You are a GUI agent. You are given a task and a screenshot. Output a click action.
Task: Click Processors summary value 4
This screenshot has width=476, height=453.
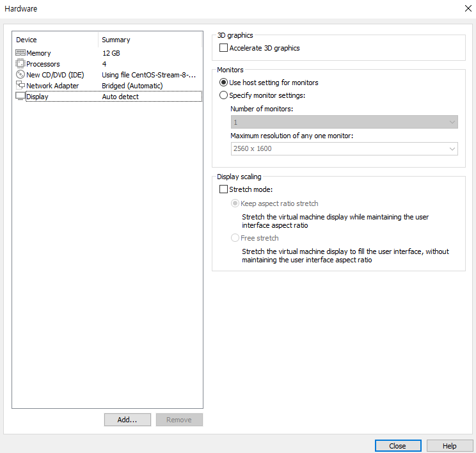pos(104,64)
